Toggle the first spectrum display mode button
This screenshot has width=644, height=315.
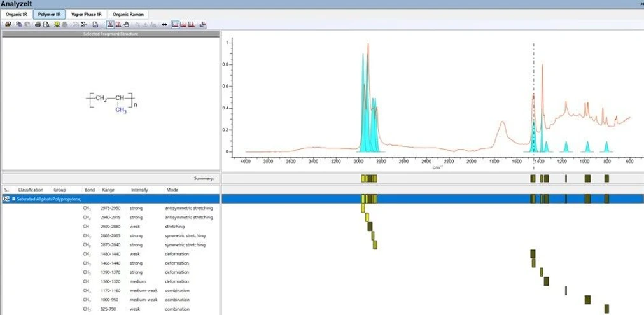click(174, 24)
